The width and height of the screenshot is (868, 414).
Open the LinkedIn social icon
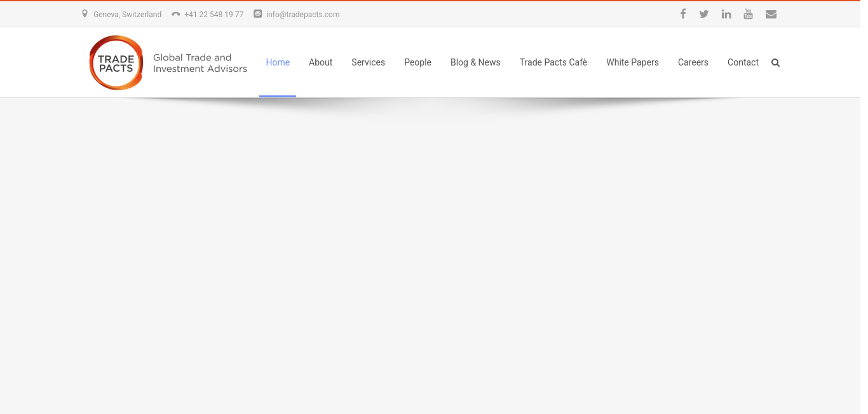726,14
